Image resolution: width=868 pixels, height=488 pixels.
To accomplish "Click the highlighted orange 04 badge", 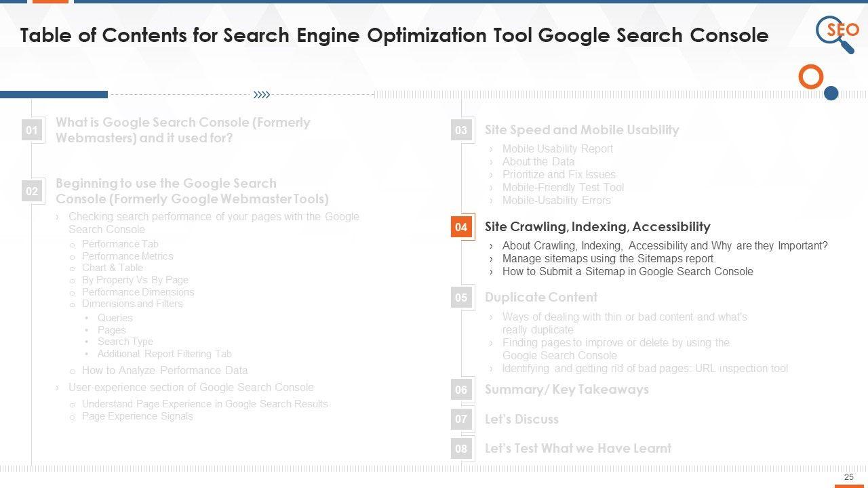I will [461, 227].
